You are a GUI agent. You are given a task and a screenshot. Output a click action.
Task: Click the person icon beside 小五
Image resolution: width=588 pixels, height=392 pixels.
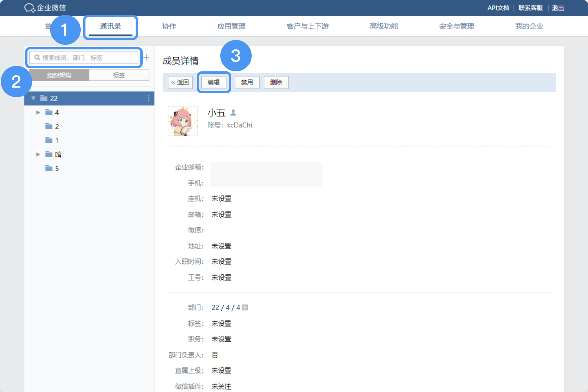[233, 113]
